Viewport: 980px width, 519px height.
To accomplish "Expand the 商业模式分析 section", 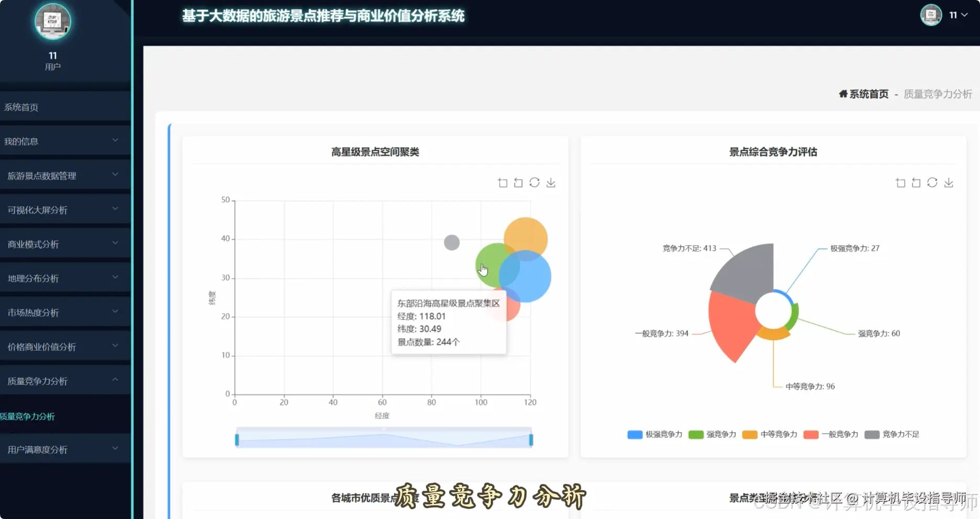I will pyautogui.click(x=59, y=243).
